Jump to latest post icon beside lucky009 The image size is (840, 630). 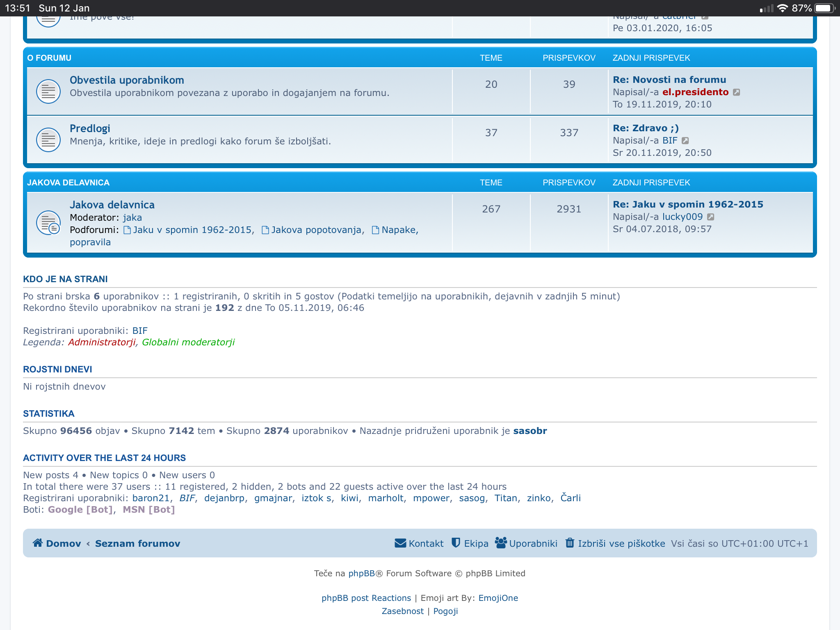pyautogui.click(x=711, y=217)
